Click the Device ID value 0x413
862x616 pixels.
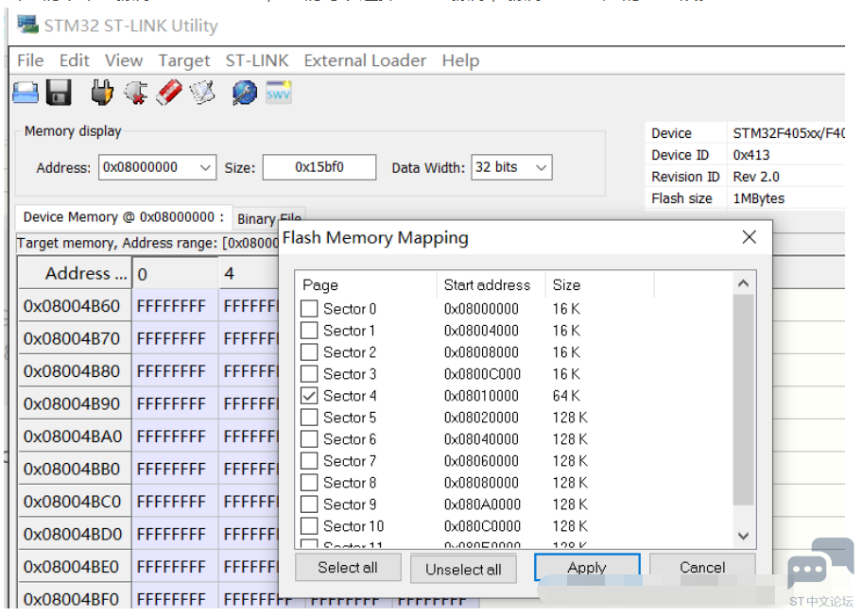tap(751, 155)
